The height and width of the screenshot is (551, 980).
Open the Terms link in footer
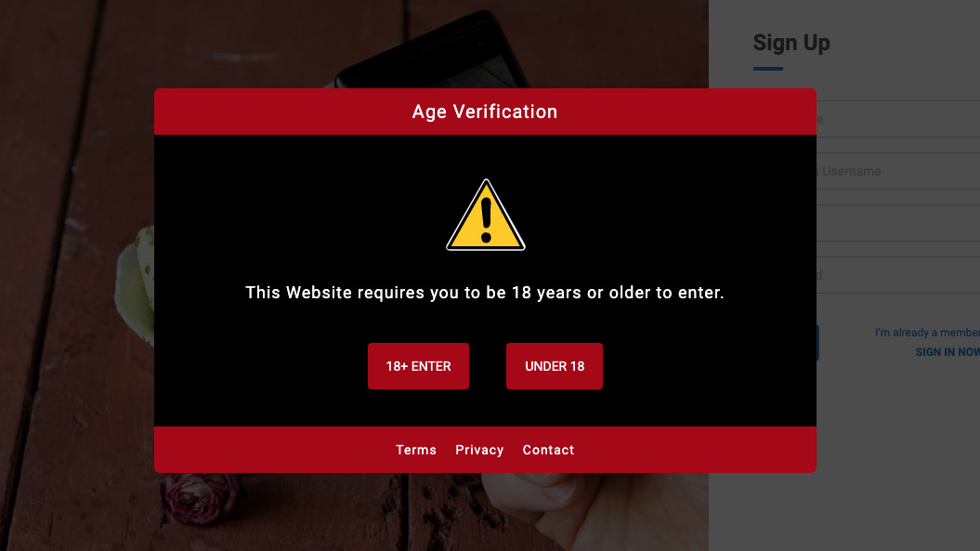point(415,450)
